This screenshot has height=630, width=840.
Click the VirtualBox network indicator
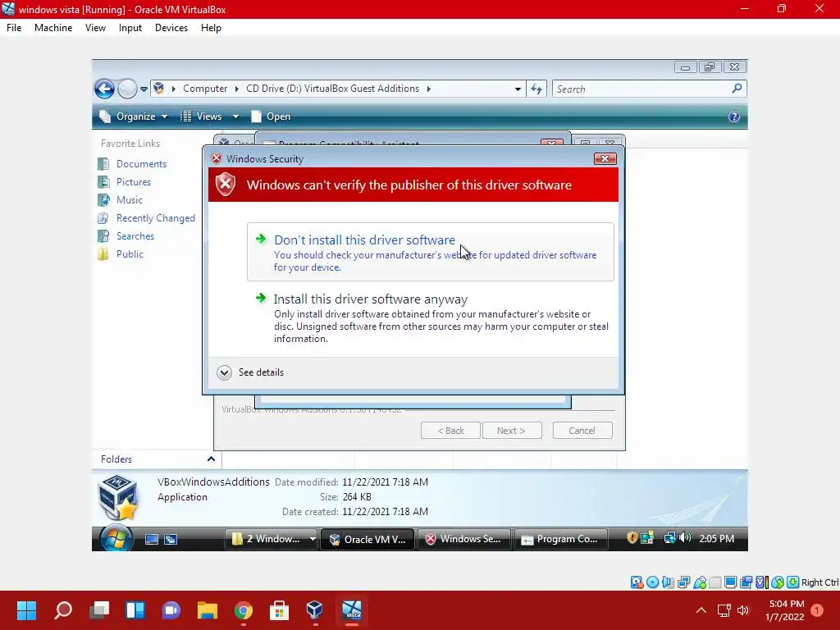click(x=683, y=582)
